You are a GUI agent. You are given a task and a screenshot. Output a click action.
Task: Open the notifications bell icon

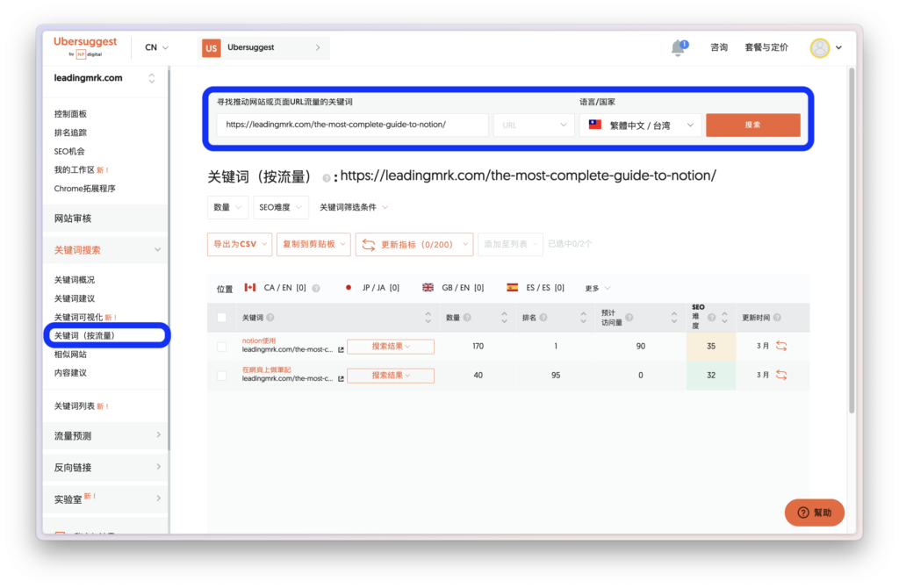point(679,47)
